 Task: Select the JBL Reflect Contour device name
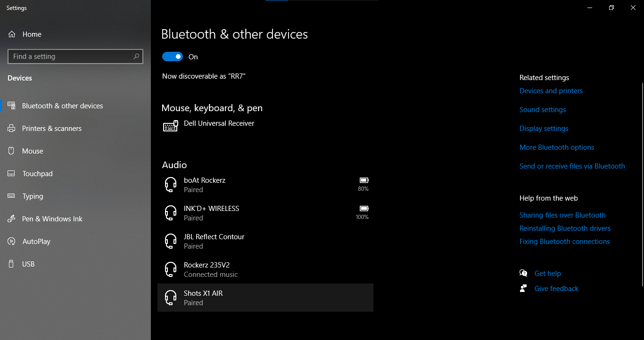click(214, 237)
